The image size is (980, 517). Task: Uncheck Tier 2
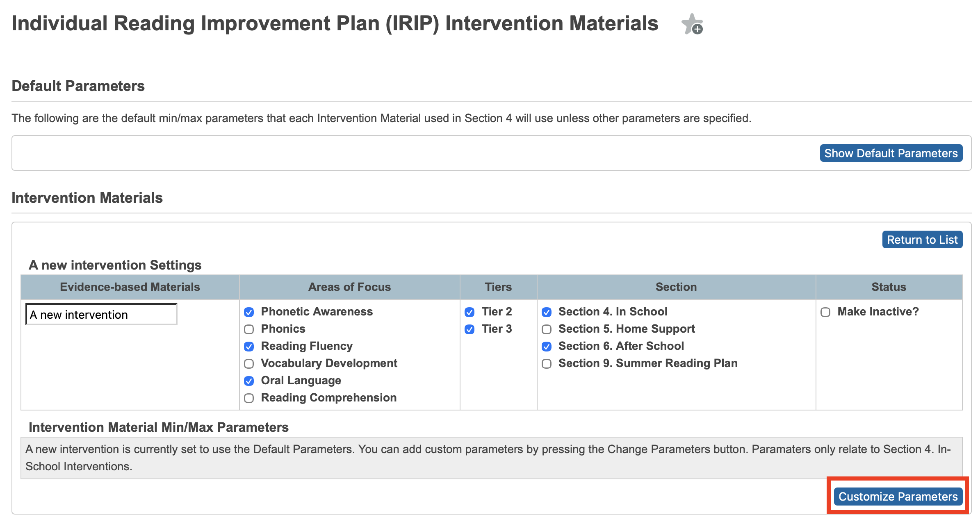click(x=469, y=312)
